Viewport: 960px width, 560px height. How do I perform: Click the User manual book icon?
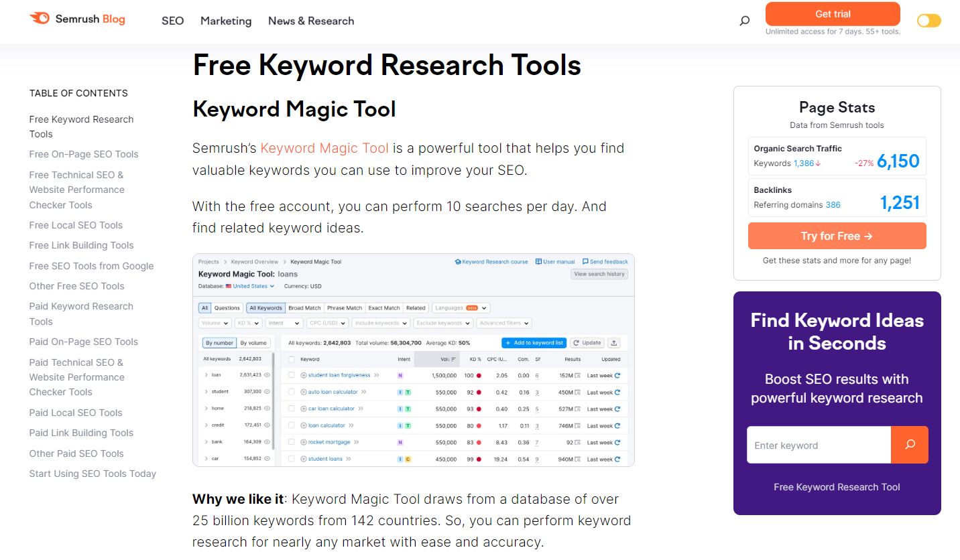[x=538, y=262]
